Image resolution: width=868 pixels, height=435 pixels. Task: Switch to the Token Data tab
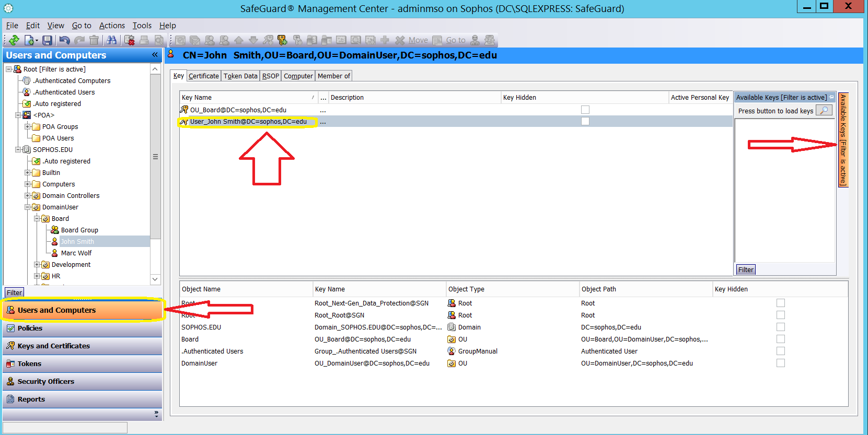pos(240,76)
